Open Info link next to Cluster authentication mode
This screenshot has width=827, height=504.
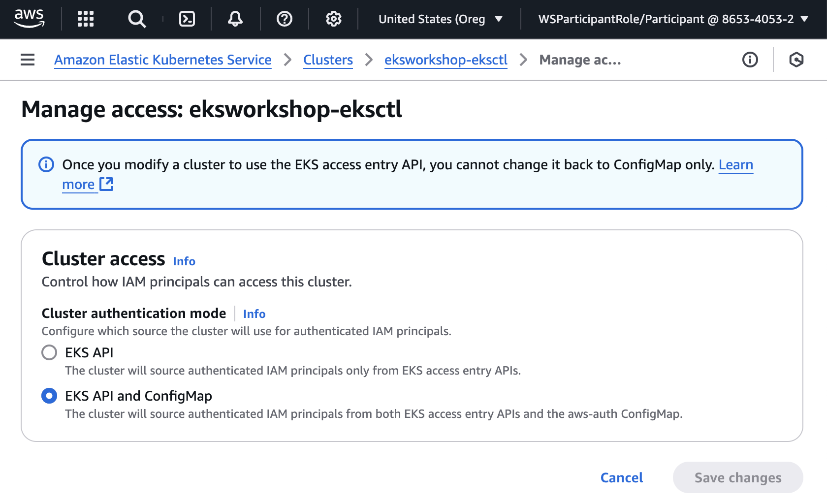tap(254, 314)
